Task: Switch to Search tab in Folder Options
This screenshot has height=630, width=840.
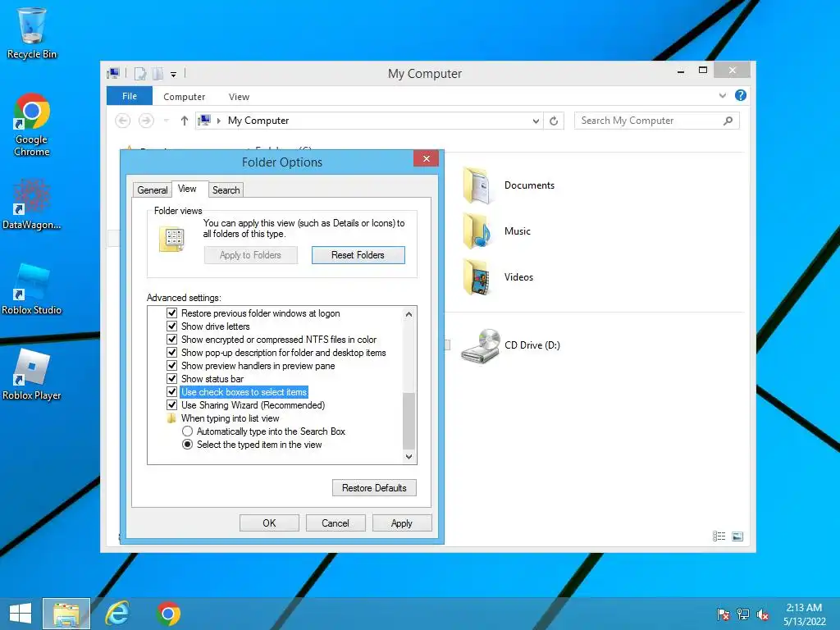Action: (x=226, y=190)
